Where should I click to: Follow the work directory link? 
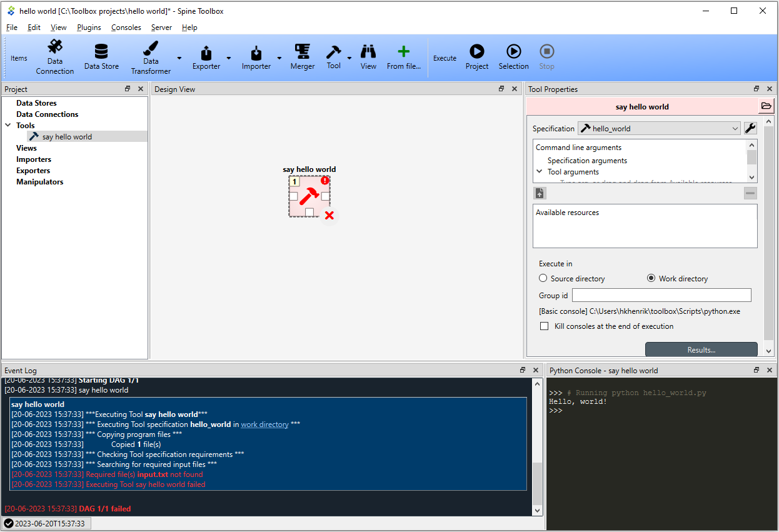tap(264, 424)
